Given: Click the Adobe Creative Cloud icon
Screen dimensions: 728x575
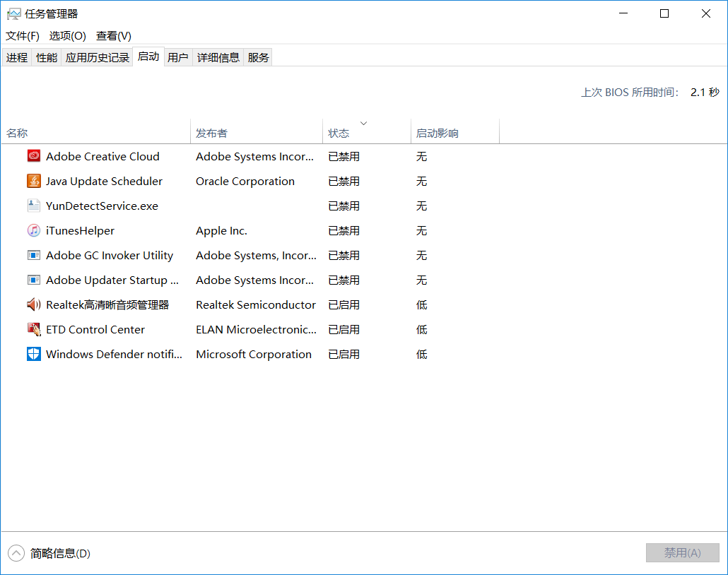Looking at the screenshot, I should [x=34, y=156].
